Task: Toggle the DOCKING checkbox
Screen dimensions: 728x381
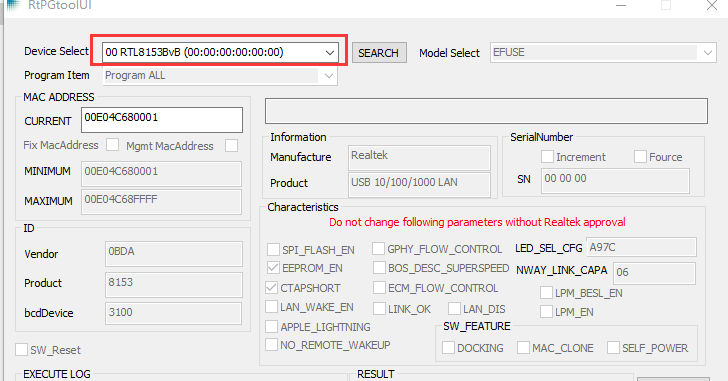Action: pos(448,348)
